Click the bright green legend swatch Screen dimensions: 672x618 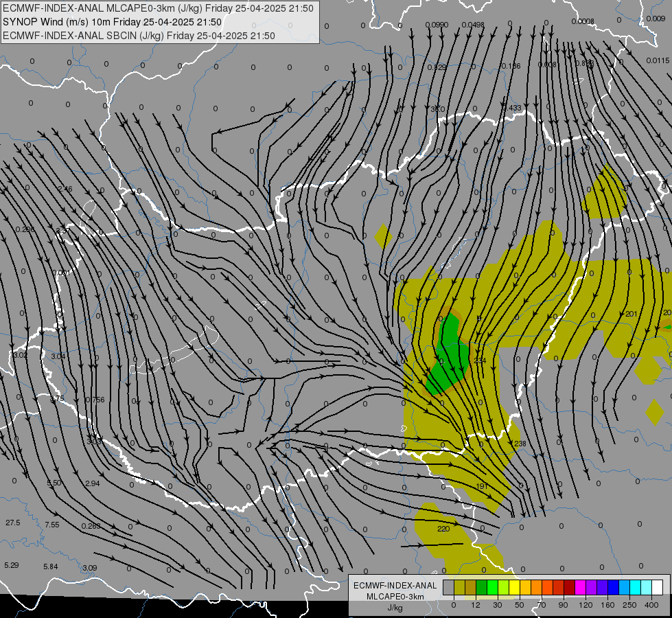[x=492, y=587]
